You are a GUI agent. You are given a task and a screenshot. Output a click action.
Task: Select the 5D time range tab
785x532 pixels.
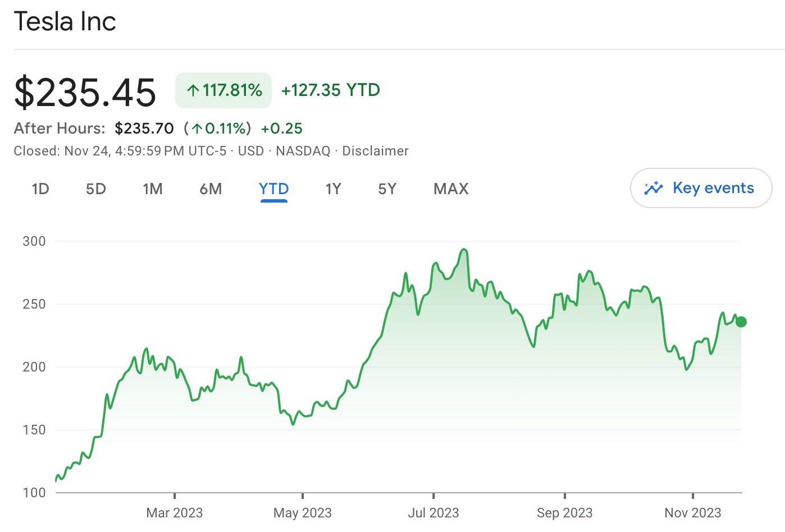96,189
